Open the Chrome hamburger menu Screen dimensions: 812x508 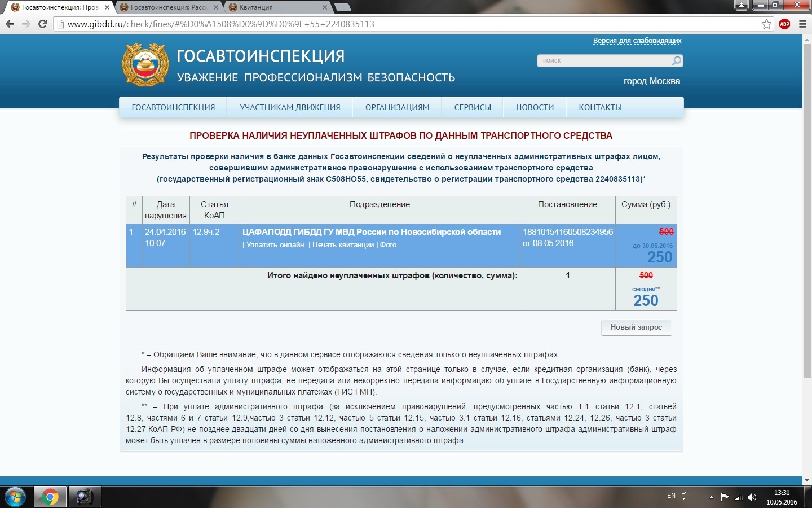[x=802, y=24]
